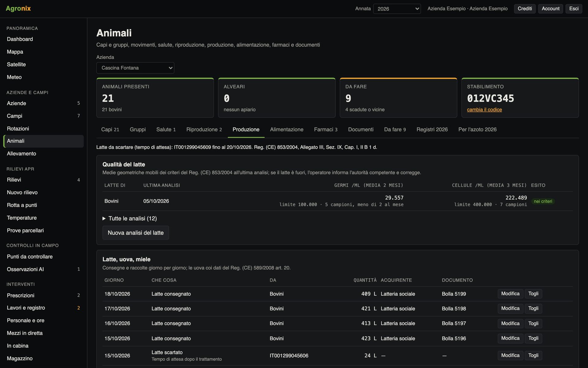
Task: Open Per l'azoto 2026 tab
Action: pos(477,129)
